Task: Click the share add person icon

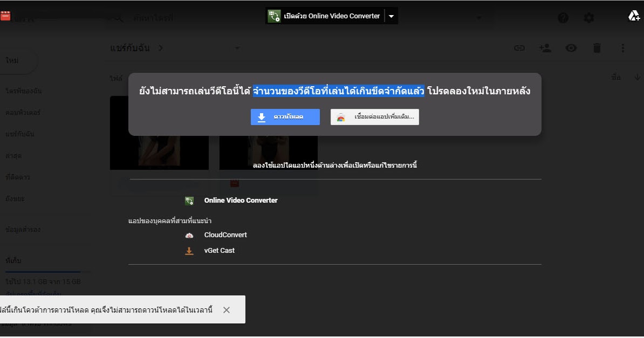Action: pyautogui.click(x=545, y=48)
